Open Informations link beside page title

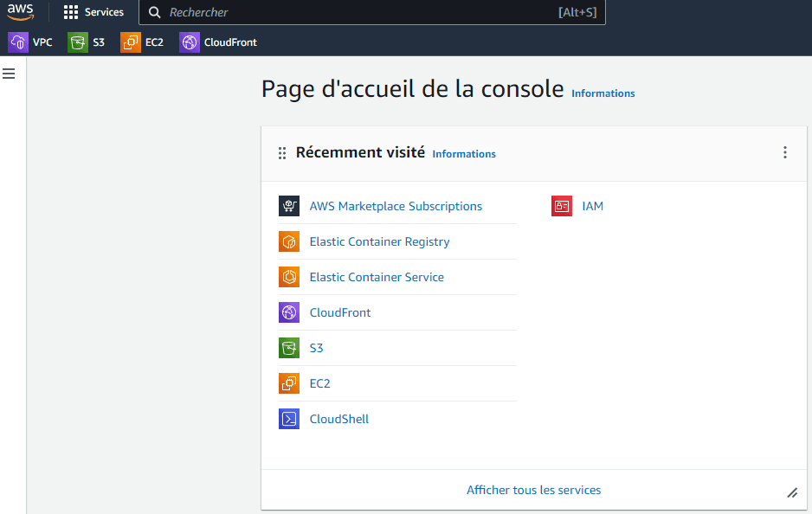click(603, 93)
